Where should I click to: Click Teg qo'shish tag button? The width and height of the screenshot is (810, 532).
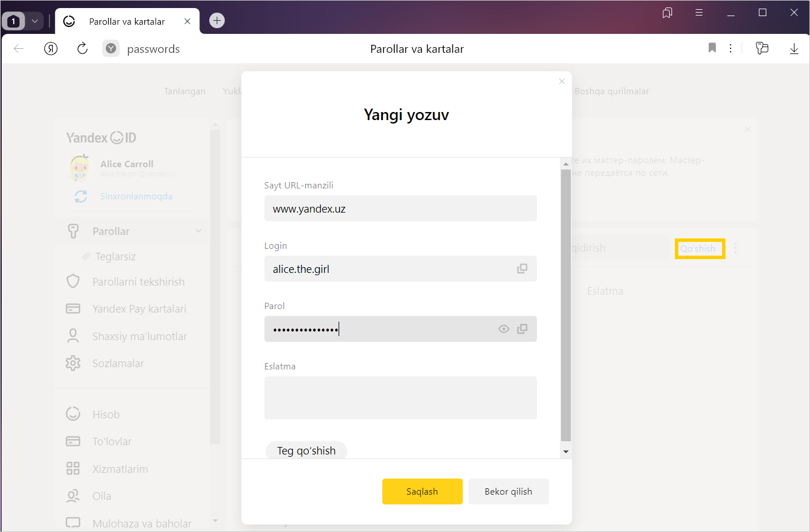[306, 450]
